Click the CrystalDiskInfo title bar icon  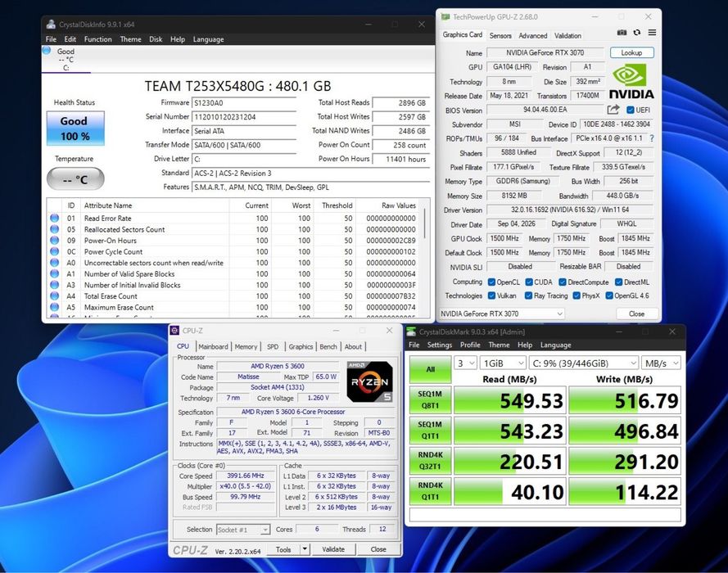(x=51, y=24)
